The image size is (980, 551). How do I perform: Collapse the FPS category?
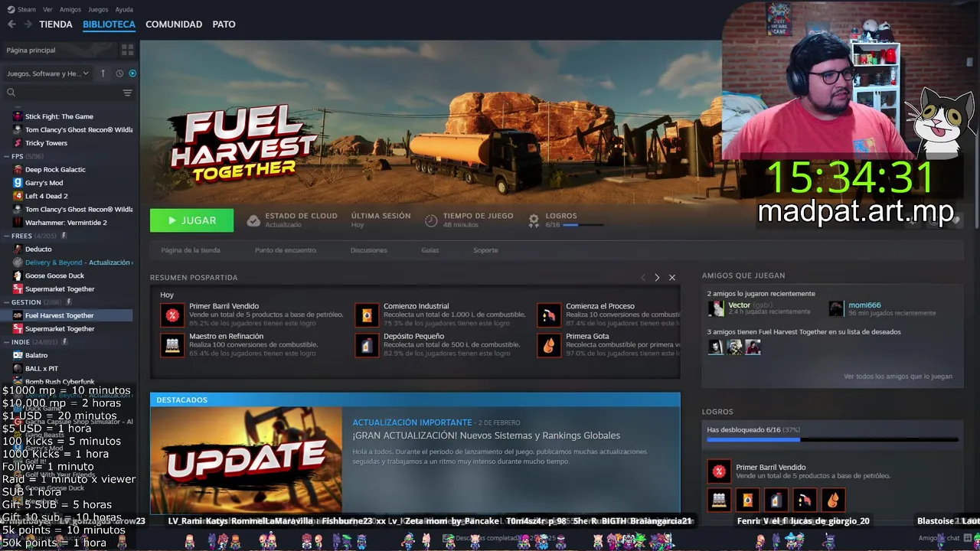click(x=7, y=156)
